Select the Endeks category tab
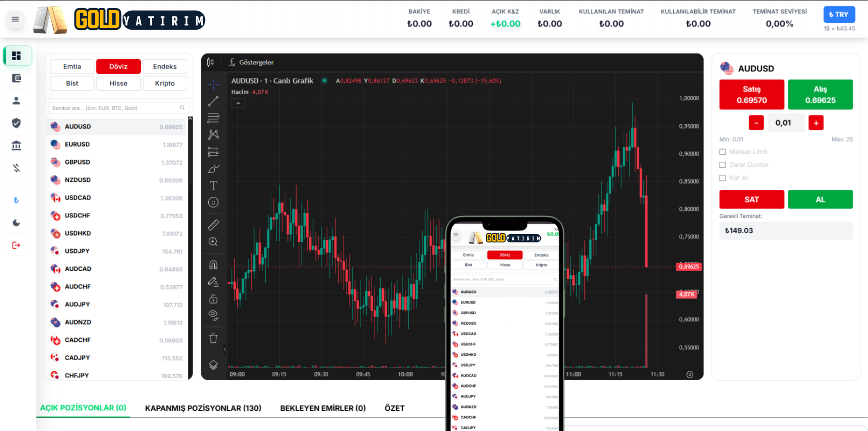This screenshot has height=431, width=868. 165,67
